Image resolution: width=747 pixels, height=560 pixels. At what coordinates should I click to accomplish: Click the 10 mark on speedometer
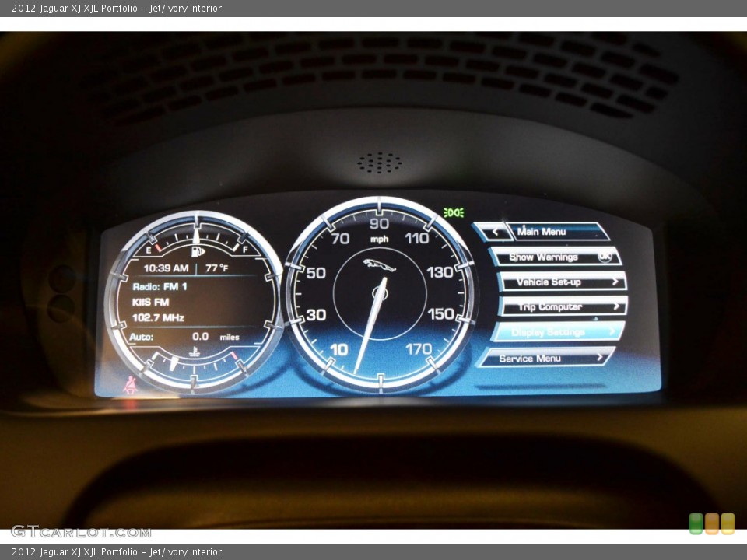[338, 350]
